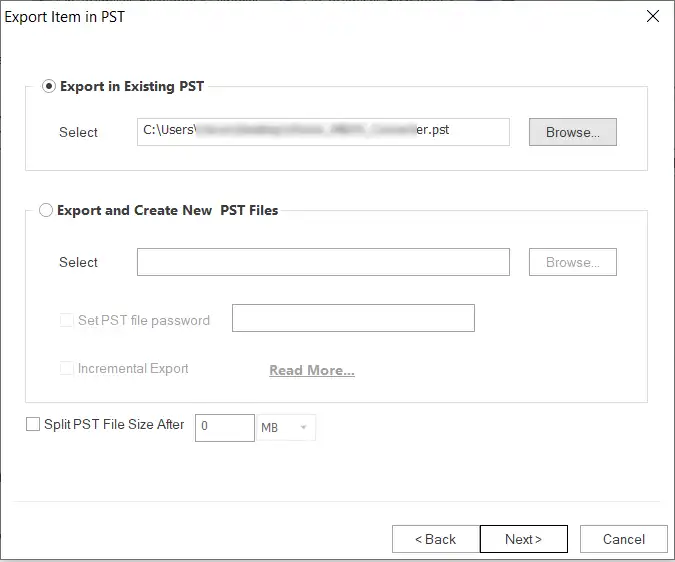Toggle the Incremental Export checkbox
Screen dimensions: 675x562
click(66, 368)
